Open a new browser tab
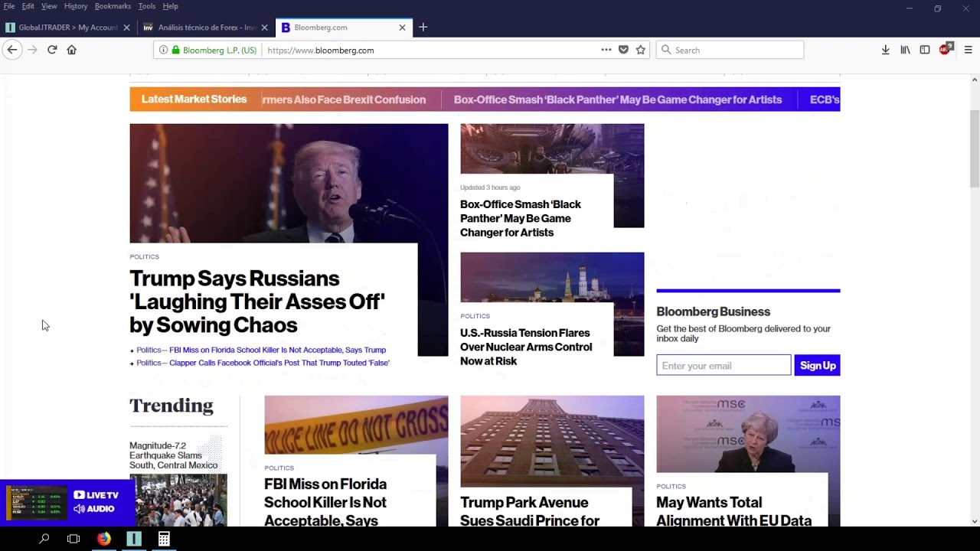The height and width of the screenshot is (551, 980). coord(423,28)
